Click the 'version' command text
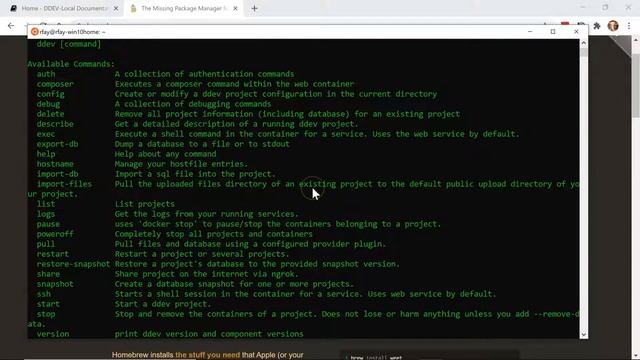The image size is (640, 360). coord(53,334)
